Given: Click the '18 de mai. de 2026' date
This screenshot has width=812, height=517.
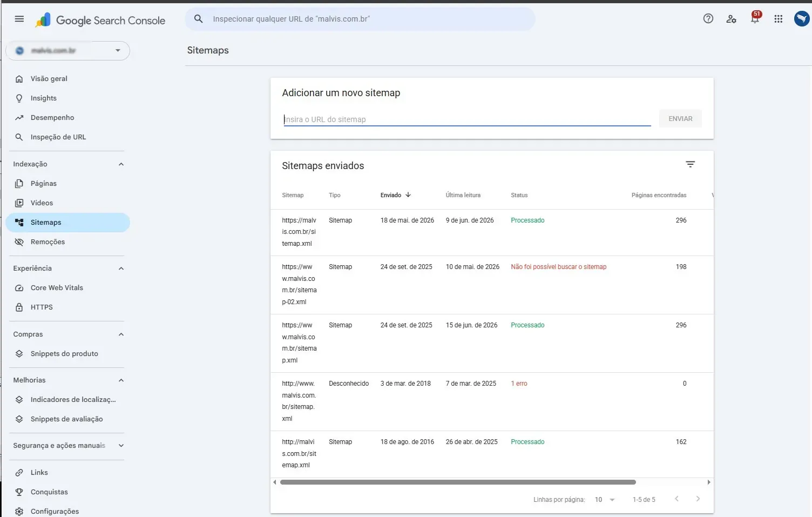Looking at the screenshot, I should coord(407,220).
